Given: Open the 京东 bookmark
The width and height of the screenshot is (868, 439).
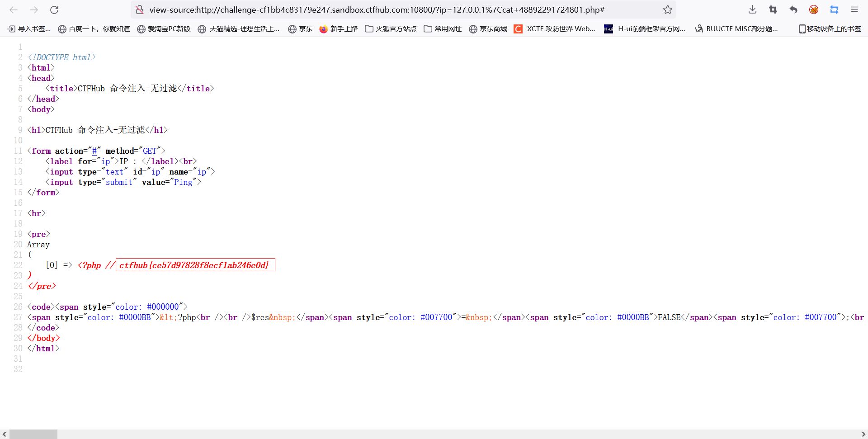Looking at the screenshot, I should [301, 29].
